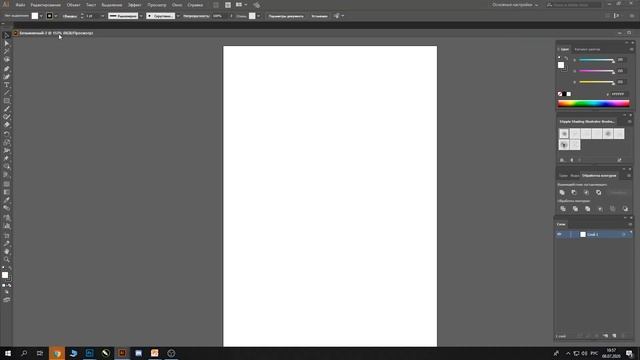Image resolution: width=640 pixels, height=360 pixels.
Task: Open Photoshop from the Windows taskbar
Action: click(89, 353)
